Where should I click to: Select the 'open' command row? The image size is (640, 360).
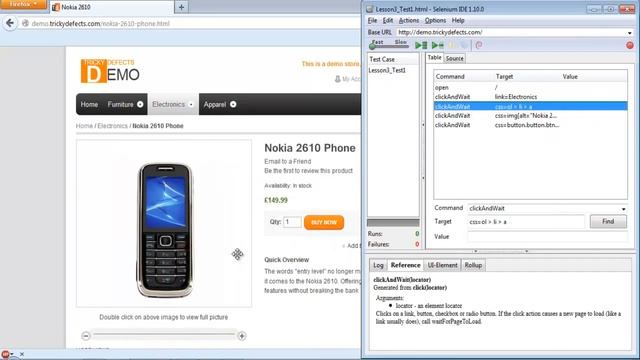coord(530,87)
